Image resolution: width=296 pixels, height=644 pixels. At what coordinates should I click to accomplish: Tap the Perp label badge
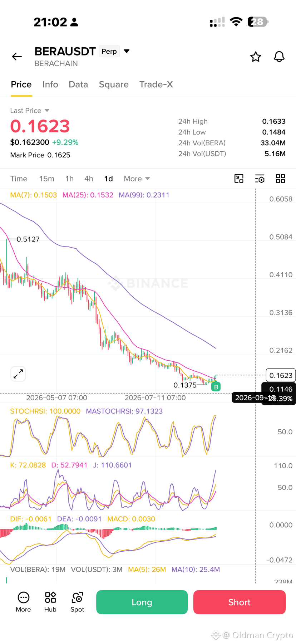pyautogui.click(x=109, y=52)
